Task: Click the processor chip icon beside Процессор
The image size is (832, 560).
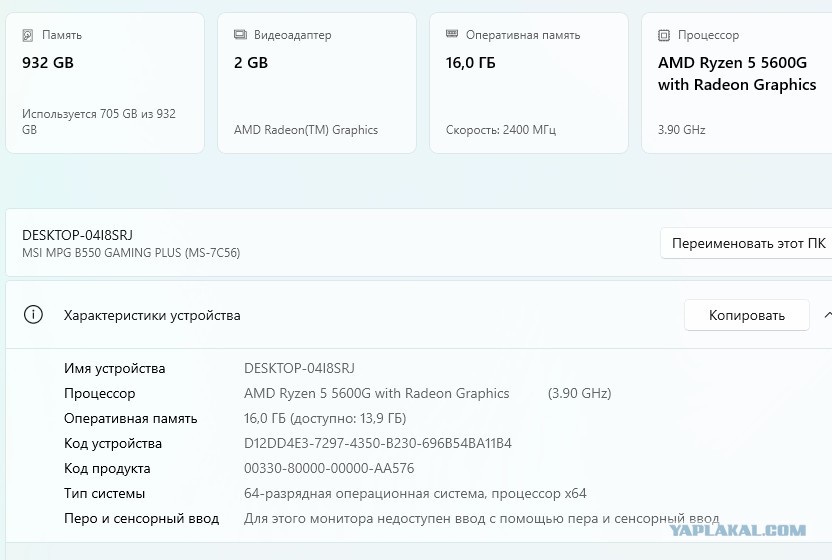Action: pyautogui.click(x=664, y=36)
